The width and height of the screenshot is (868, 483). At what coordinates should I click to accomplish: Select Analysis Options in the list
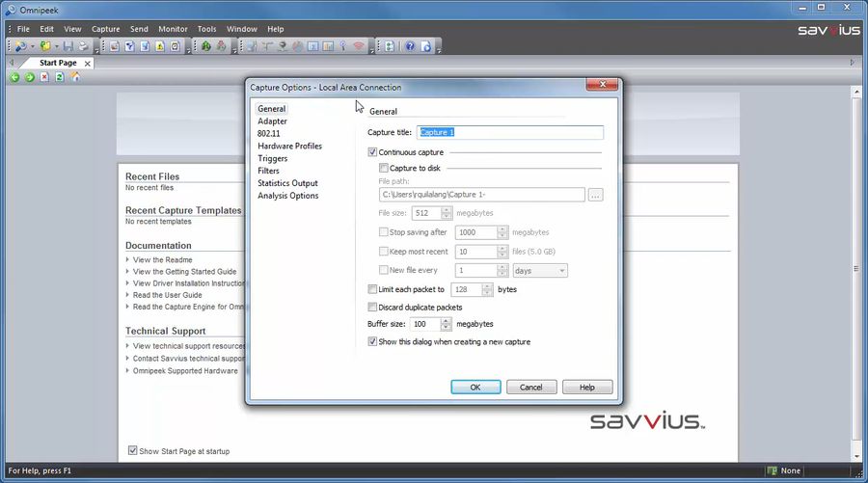(x=287, y=196)
